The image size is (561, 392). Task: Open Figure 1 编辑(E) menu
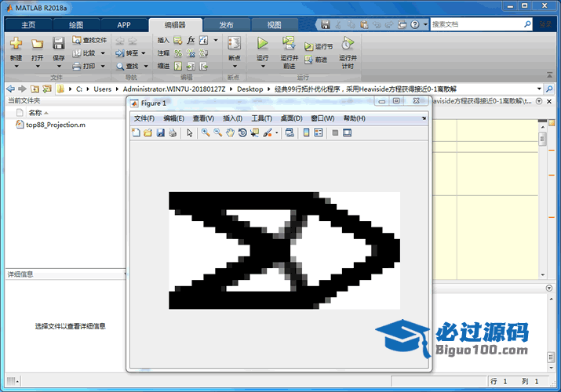(173, 118)
